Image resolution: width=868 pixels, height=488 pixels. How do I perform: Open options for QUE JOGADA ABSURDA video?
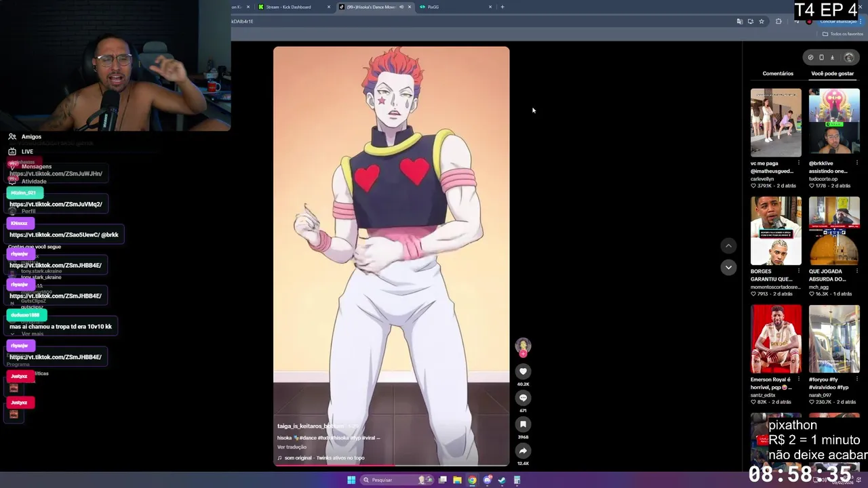(856, 271)
